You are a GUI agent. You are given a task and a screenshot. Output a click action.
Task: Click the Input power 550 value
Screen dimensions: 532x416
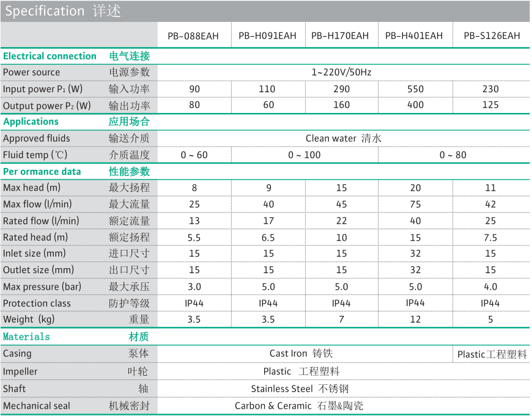(415, 89)
